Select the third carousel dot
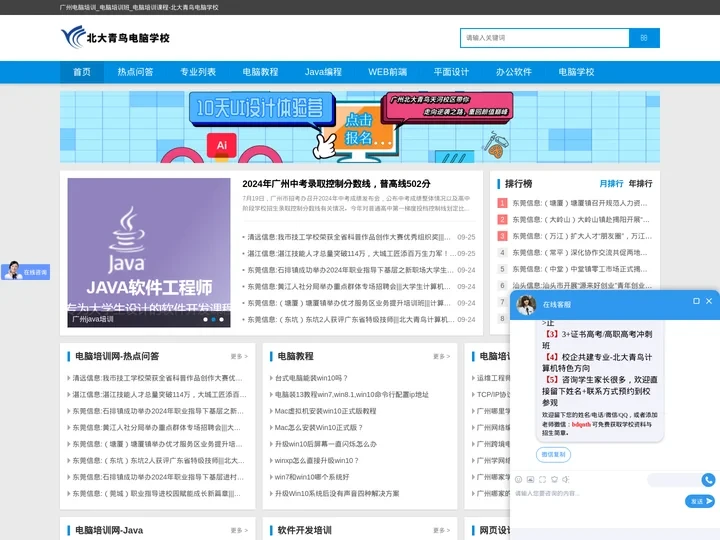Viewport: 720px width, 540px height. pos(221,319)
